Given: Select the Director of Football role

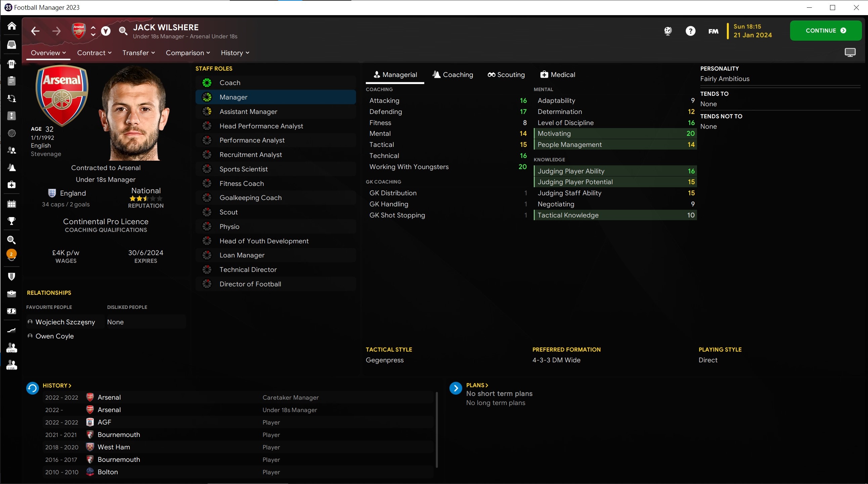Looking at the screenshot, I should (276, 284).
